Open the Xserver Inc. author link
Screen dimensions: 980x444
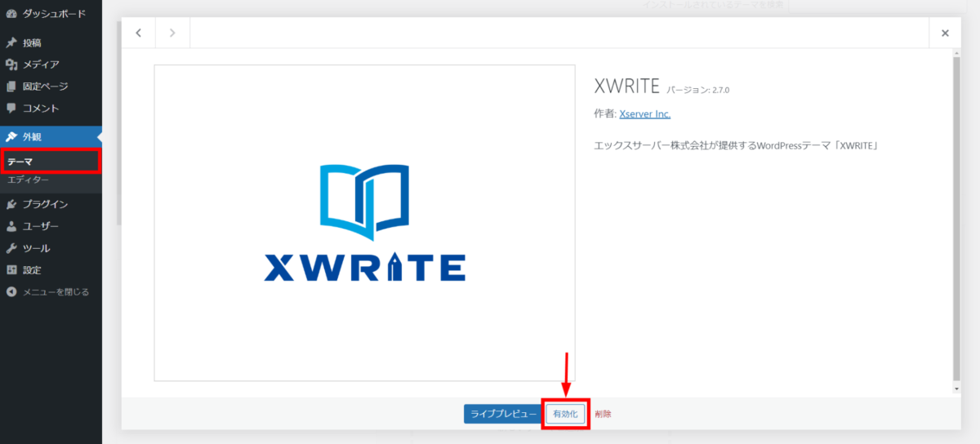pos(645,114)
